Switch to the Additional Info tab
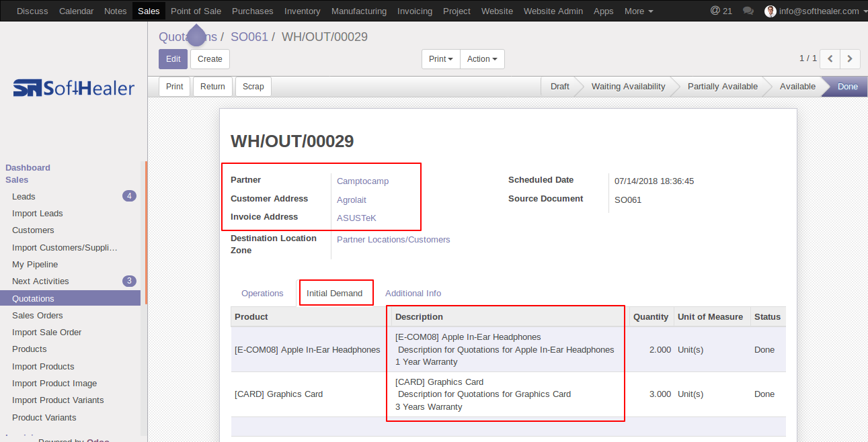 413,293
